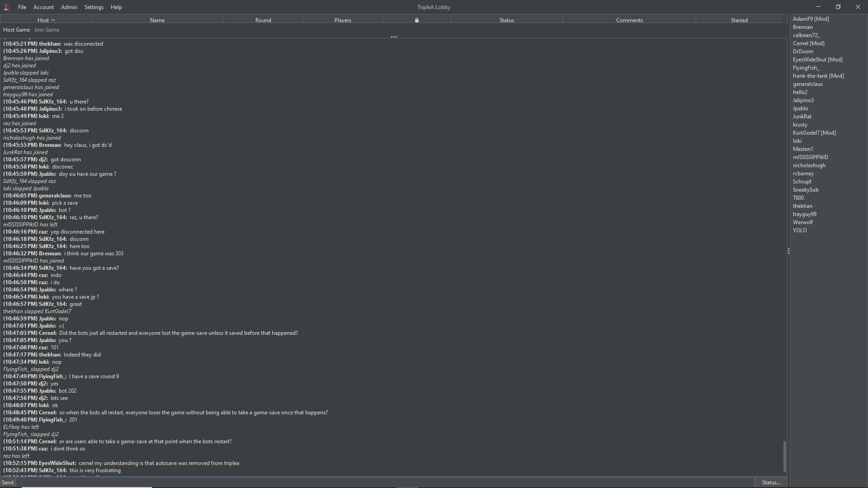Select trayguy99 in the player list

pyautogui.click(x=804, y=214)
